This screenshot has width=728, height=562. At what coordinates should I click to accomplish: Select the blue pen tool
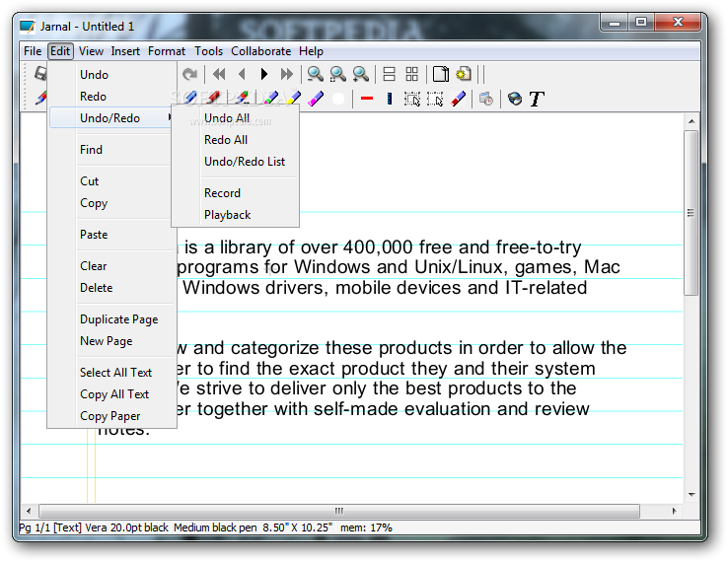(x=189, y=99)
